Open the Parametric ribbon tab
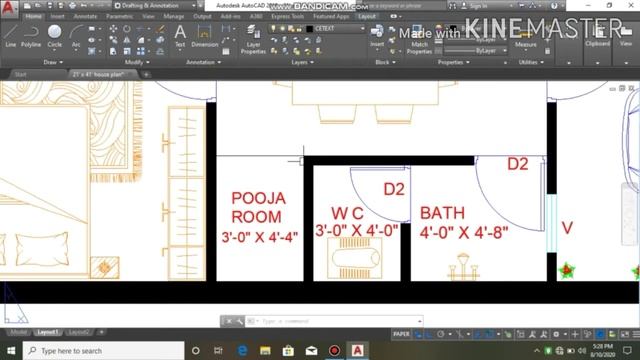The image size is (640, 360). [x=120, y=16]
